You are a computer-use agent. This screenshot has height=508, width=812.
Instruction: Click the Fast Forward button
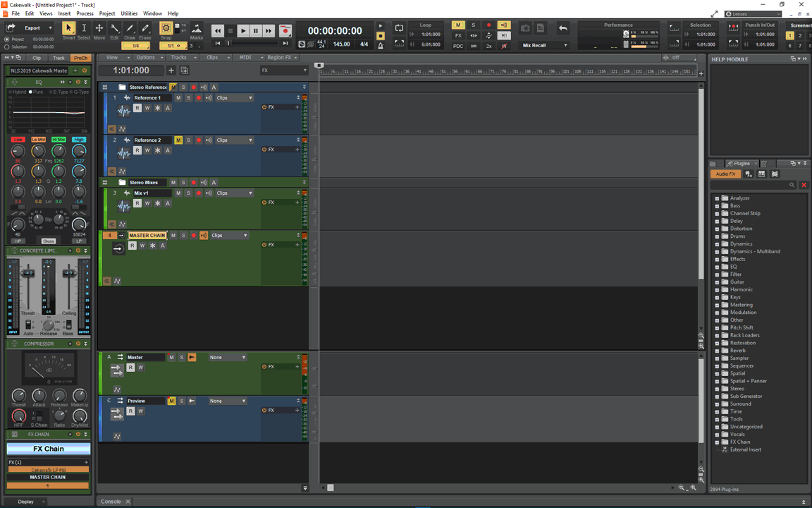point(269,31)
